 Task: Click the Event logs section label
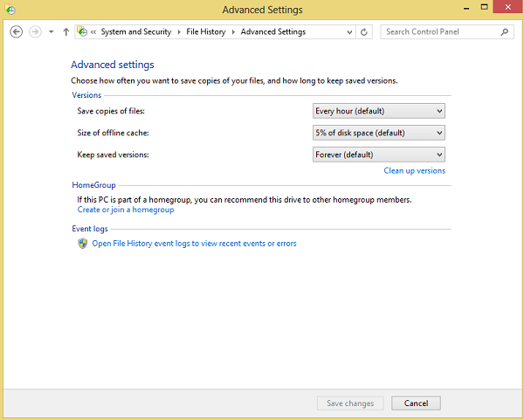[x=90, y=229]
